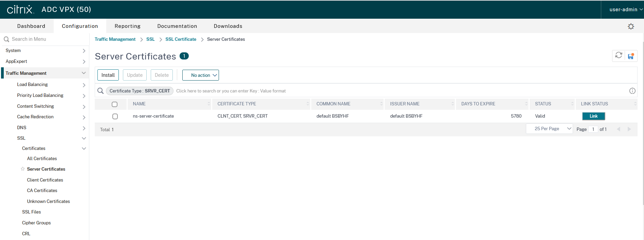Open the Reporting tab
The width and height of the screenshot is (644, 240).
pyautogui.click(x=127, y=26)
